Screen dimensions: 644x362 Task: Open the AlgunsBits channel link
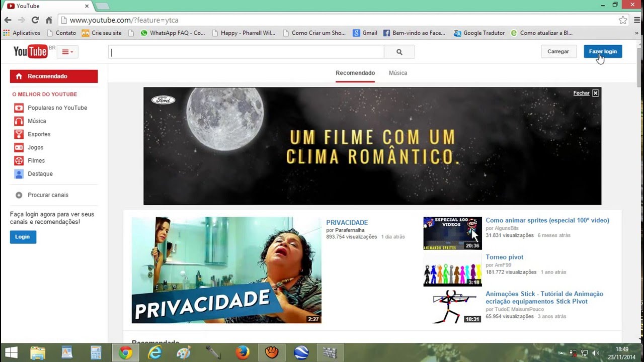[x=507, y=228]
